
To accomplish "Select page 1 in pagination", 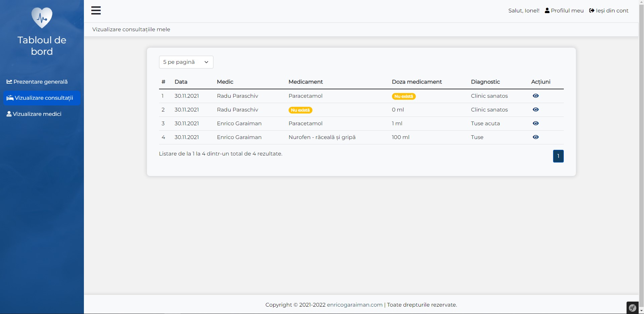I will [x=558, y=156].
